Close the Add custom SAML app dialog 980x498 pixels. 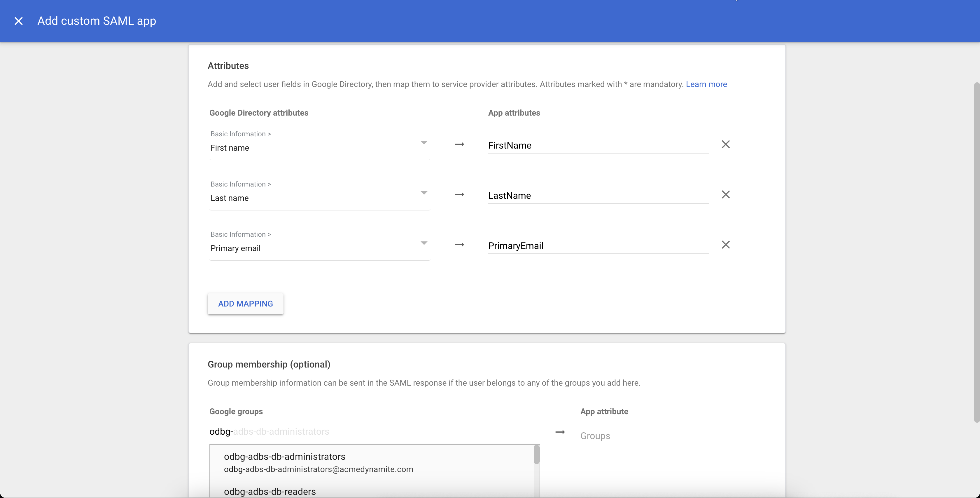coord(19,21)
